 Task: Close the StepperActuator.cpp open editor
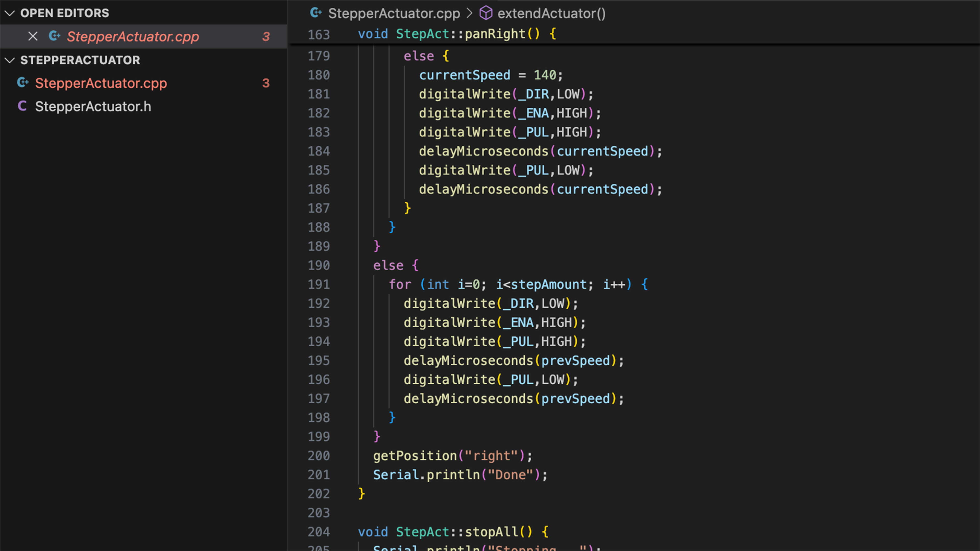click(x=33, y=36)
